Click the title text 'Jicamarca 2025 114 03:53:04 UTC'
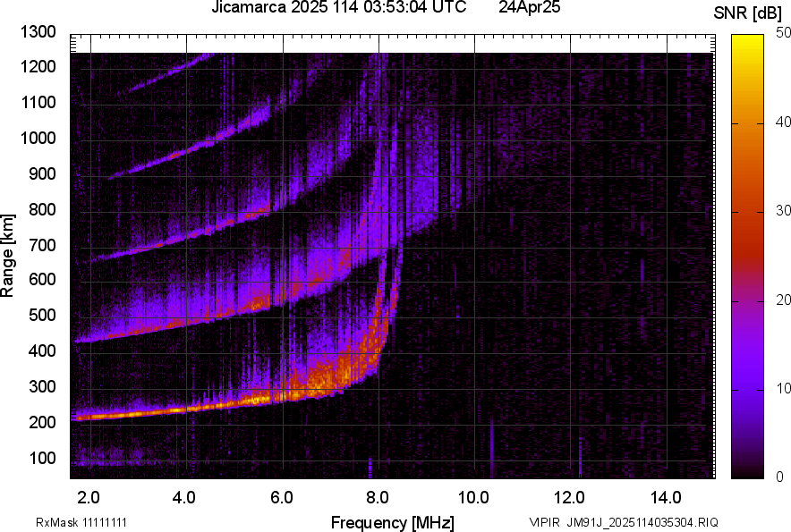Image resolution: width=791 pixels, height=532 pixels. tap(338, 7)
